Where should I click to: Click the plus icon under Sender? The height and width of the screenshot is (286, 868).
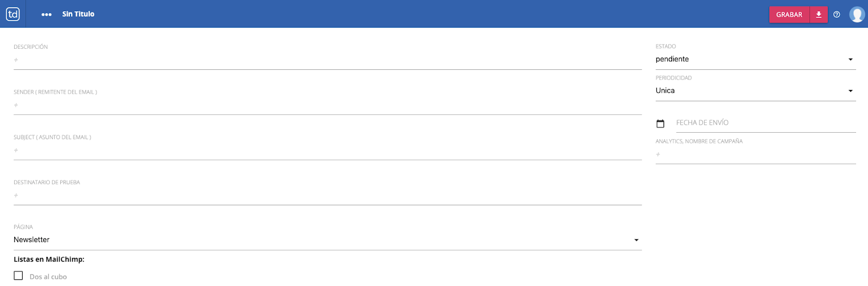[16, 105]
